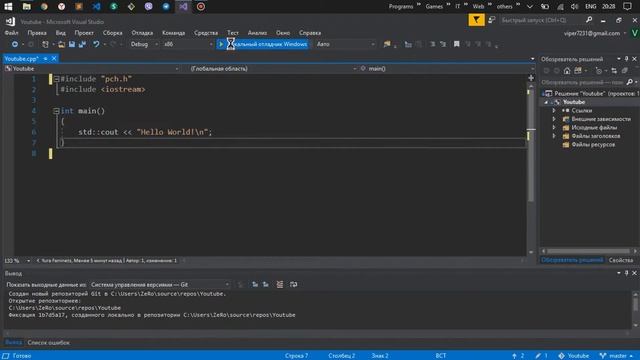Open the x86 platform dropdown
This screenshot has height=360, width=640.
click(x=188, y=44)
